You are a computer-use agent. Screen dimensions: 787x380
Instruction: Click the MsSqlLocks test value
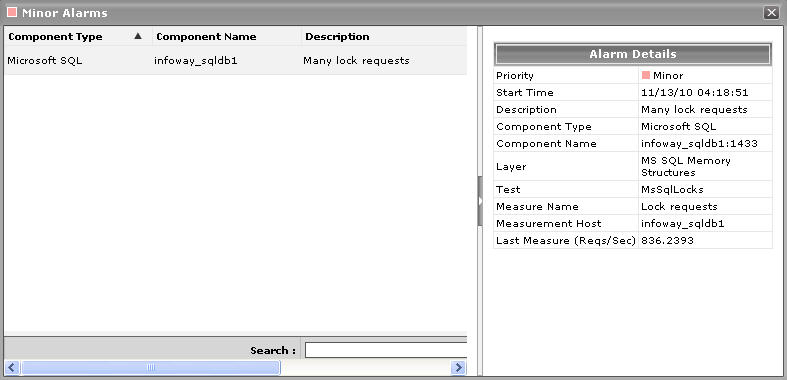[673, 189]
